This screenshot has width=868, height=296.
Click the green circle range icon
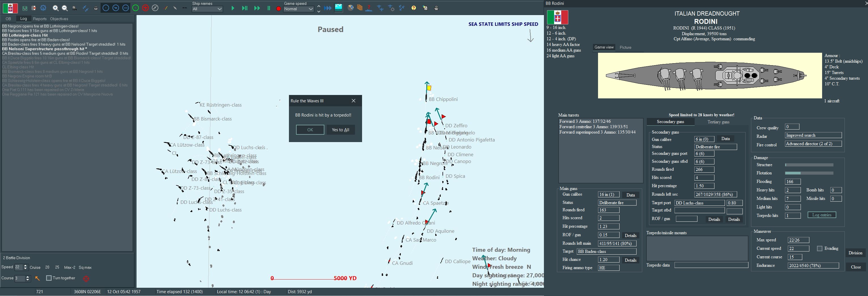135,8
